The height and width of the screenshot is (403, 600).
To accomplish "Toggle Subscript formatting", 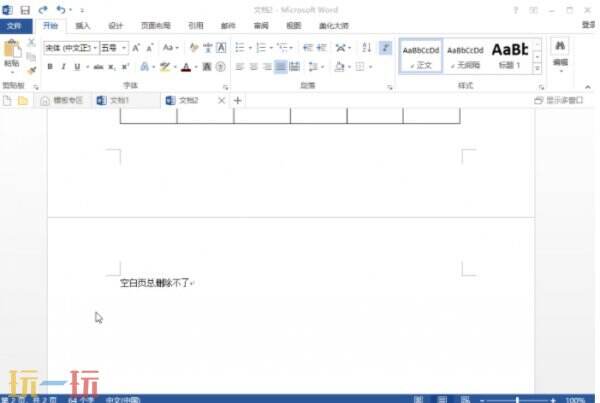I will tap(111, 67).
